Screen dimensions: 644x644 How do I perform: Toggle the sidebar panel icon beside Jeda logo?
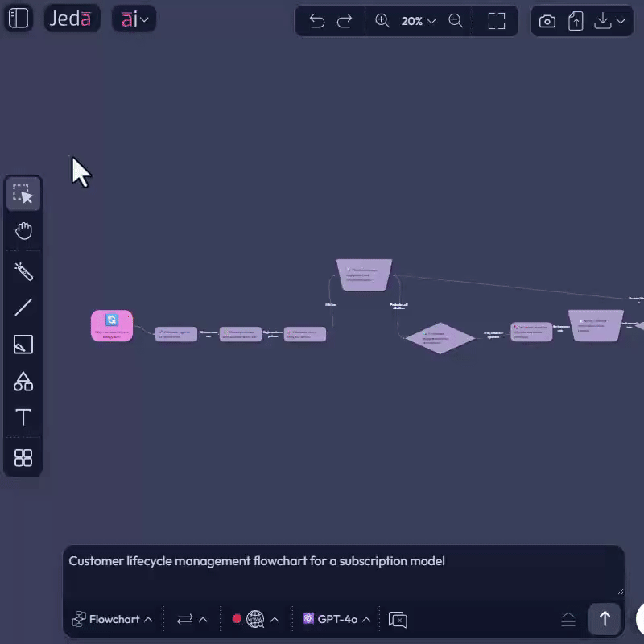(x=18, y=18)
